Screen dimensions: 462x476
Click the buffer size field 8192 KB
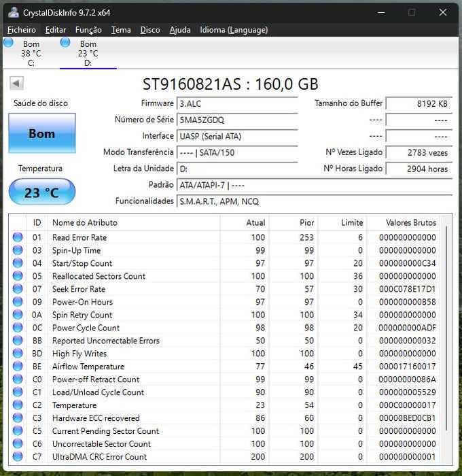[419, 103]
